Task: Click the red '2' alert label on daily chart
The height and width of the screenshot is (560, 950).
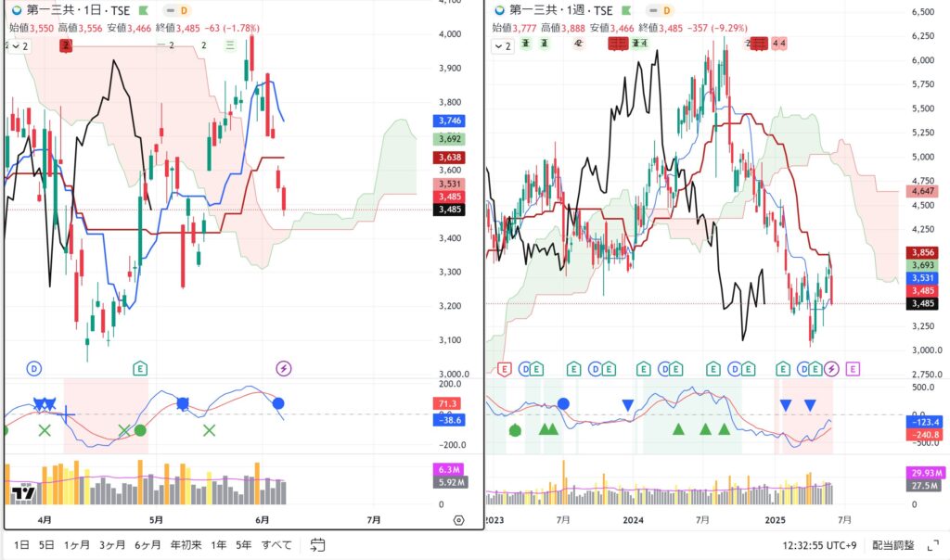Action: point(66,45)
